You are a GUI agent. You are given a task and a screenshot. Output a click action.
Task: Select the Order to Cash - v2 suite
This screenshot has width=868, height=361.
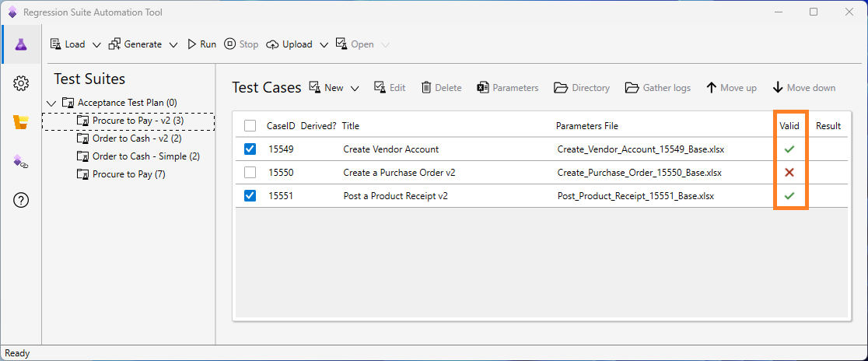click(136, 138)
